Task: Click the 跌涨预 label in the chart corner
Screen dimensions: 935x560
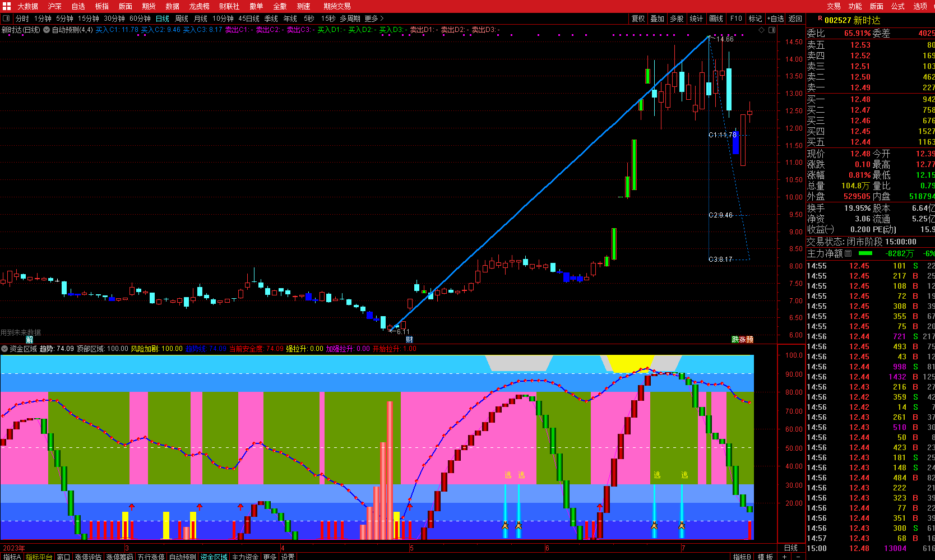Action: pos(742,339)
